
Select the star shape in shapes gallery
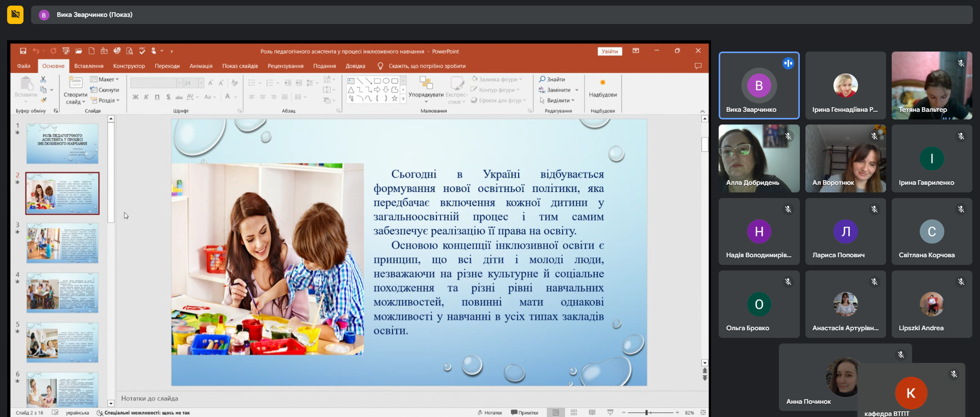point(395,99)
